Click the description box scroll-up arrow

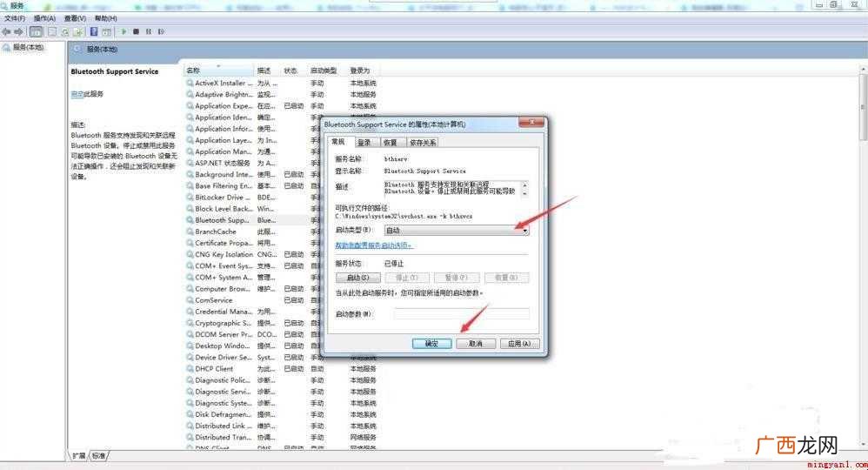click(x=524, y=185)
